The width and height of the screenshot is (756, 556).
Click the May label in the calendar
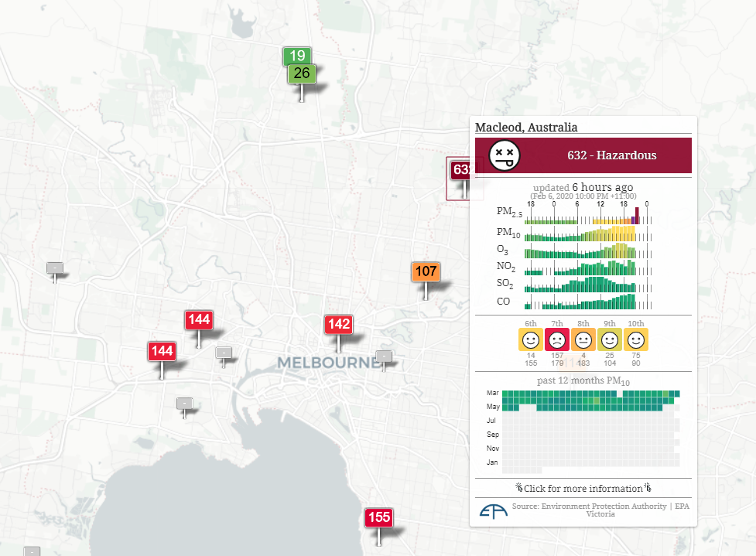click(x=493, y=407)
